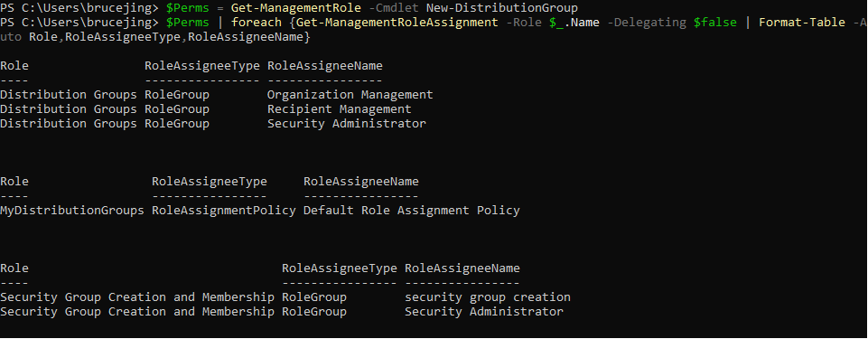Screen dimensions: 868x339
Task: Click the Get-ManagementRoleAssignment cmdlet text
Action: click(398, 23)
